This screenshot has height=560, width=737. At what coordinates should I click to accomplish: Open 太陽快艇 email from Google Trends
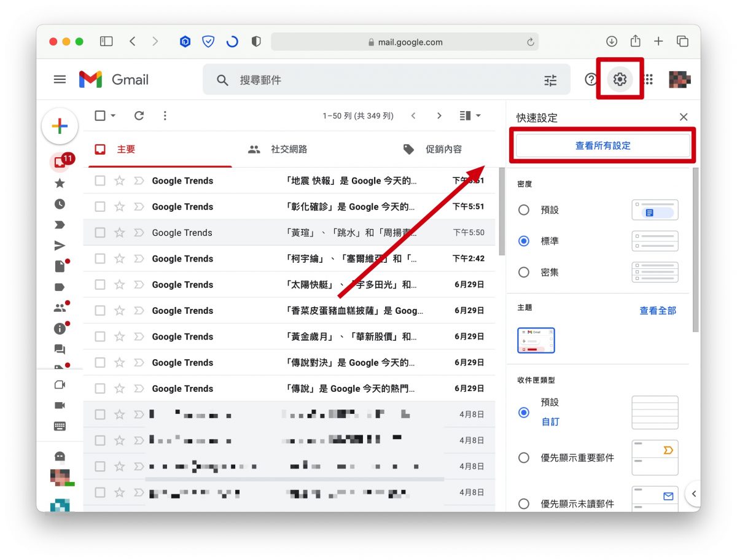(289, 285)
